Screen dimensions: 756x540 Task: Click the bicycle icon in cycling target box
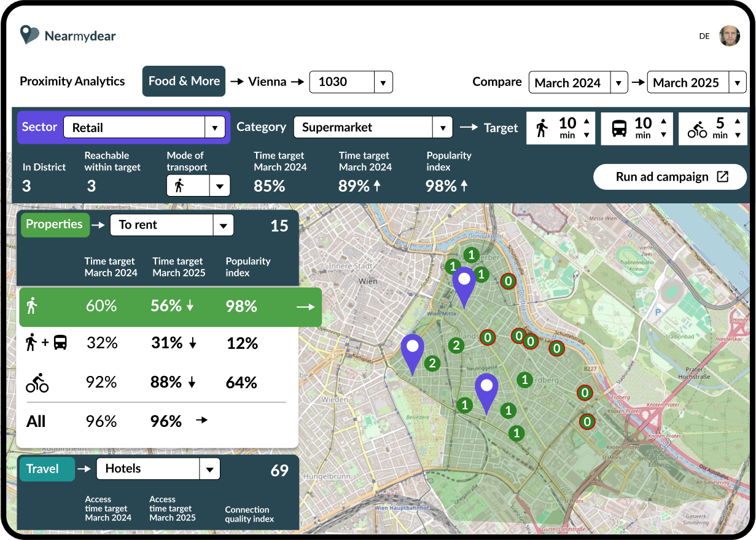point(697,129)
